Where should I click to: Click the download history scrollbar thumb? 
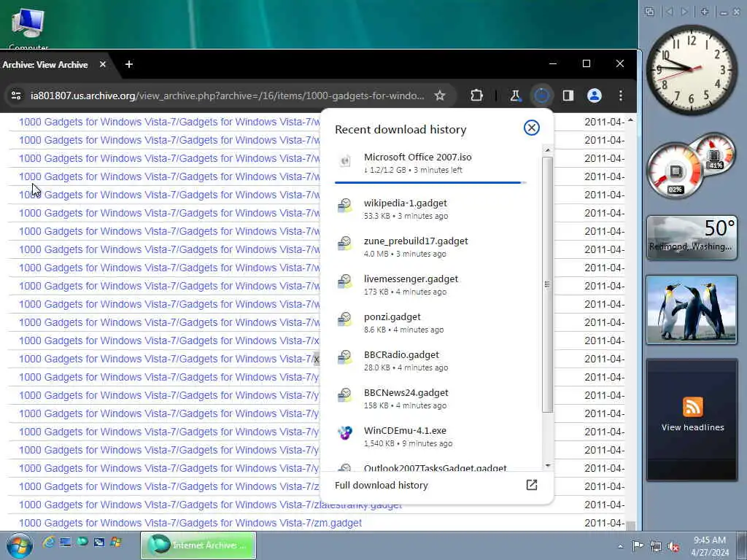[547, 284]
